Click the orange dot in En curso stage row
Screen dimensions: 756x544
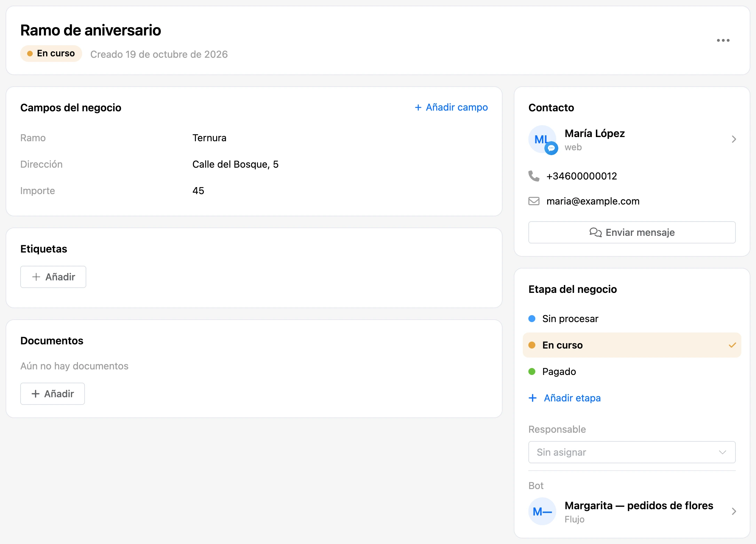[532, 345]
